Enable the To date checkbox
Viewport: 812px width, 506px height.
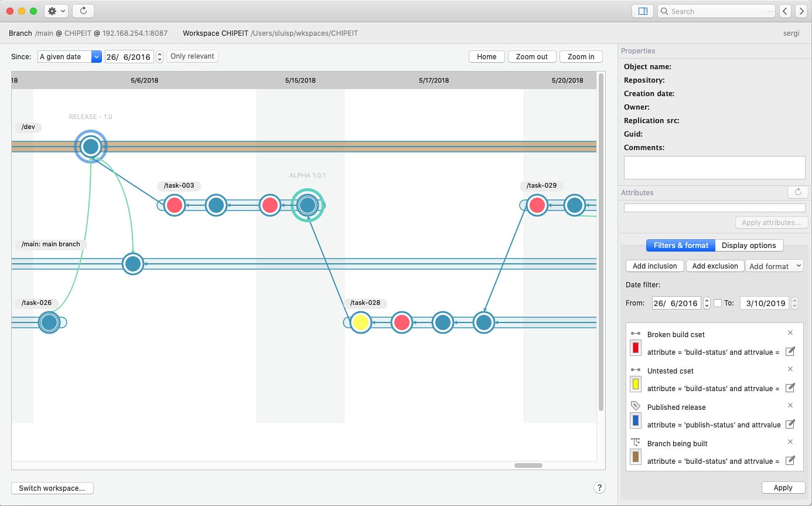point(718,303)
